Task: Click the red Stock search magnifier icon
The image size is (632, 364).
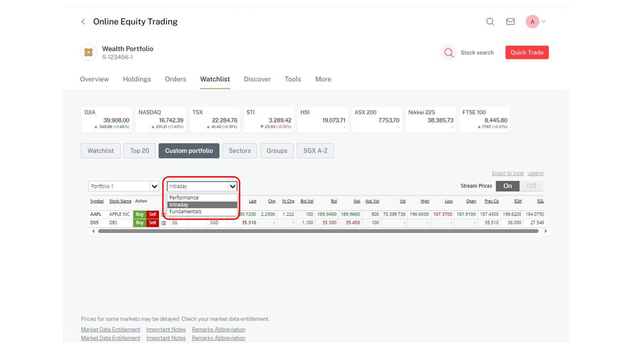Action: coord(449,53)
